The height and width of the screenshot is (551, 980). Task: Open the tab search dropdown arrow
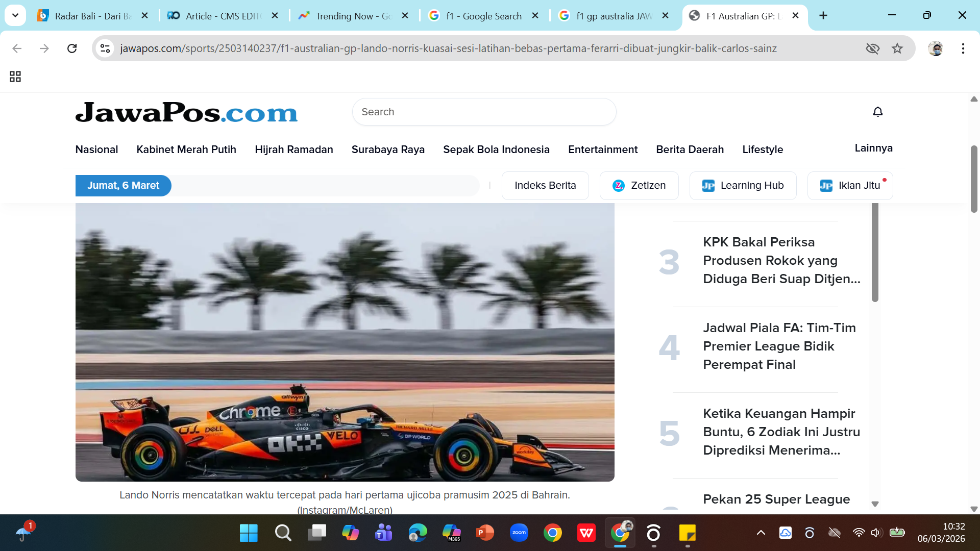coord(15,15)
